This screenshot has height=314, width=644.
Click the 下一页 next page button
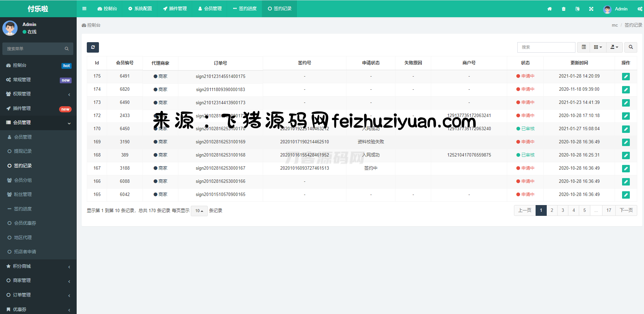coord(626,210)
